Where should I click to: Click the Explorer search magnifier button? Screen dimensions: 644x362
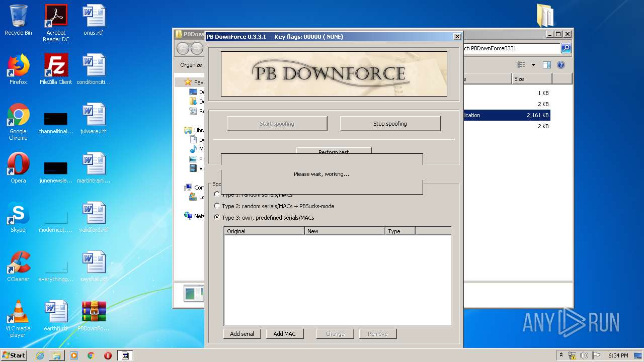[x=566, y=48]
